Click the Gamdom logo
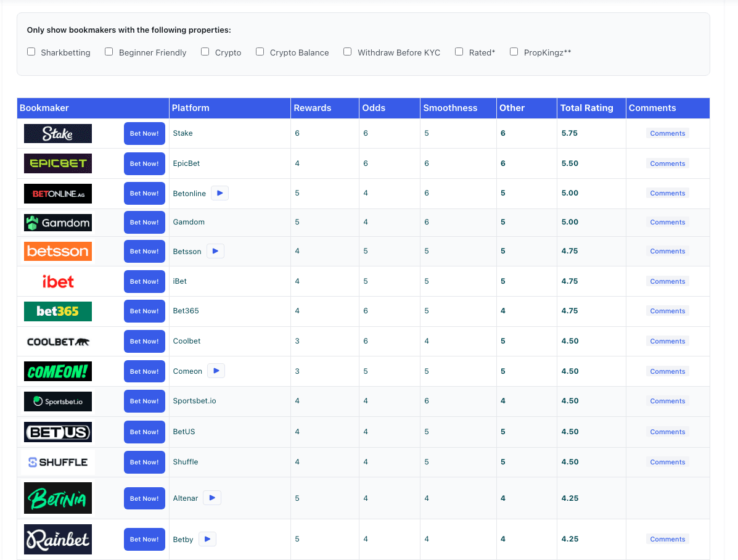 [58, 222]
